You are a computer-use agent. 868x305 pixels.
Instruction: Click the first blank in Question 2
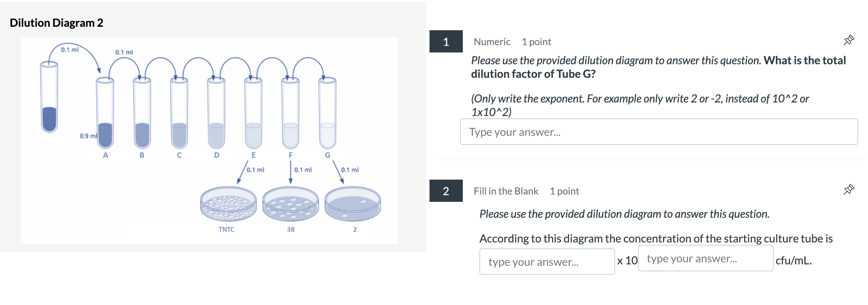(x=546, y=261)
